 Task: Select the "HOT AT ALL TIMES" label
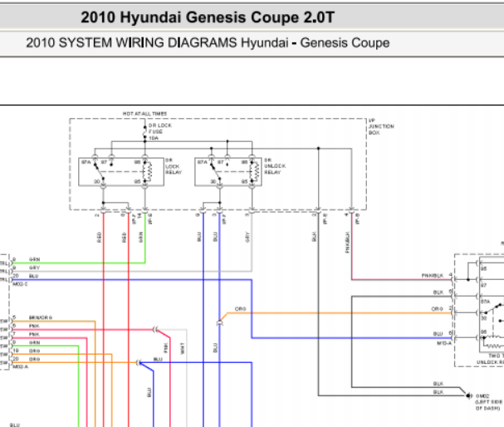pos(144,114)
